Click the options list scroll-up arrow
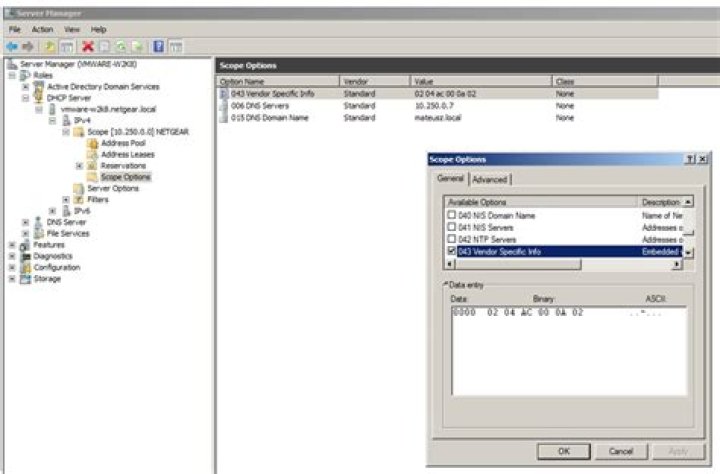Viewport: 720px width, 474px height. tap(688, 202)
